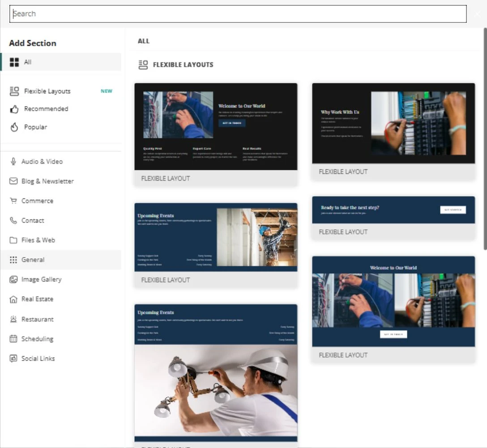Click the icon beside the Flexible Layouts heading
Viewport: 487px width, 448px height.
click(x=143, y=65)
